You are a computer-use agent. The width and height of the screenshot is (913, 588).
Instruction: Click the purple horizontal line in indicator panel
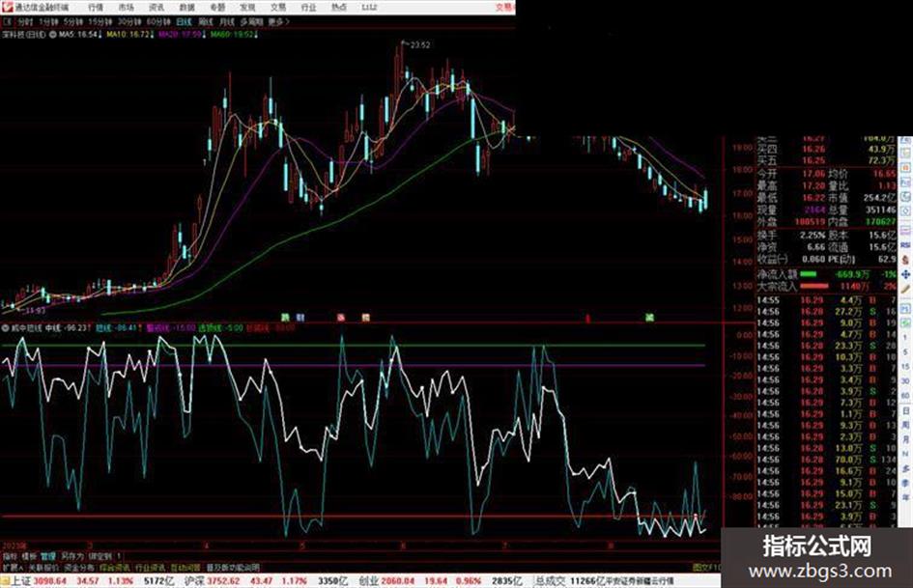point(353,366)
